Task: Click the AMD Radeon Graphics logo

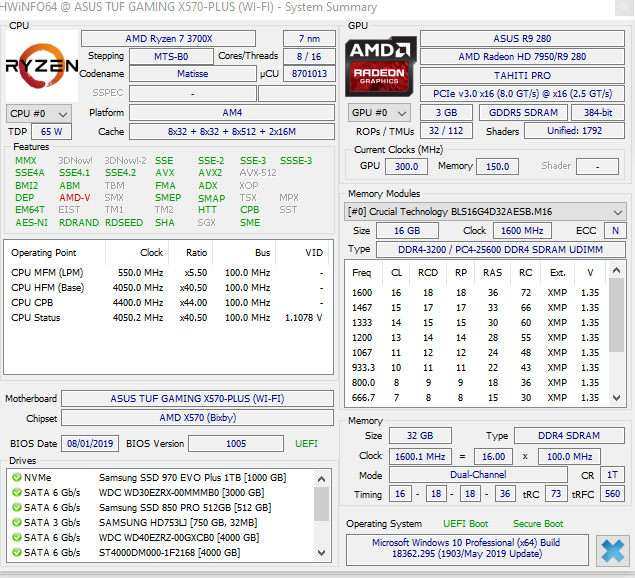Action: (381, 66)
